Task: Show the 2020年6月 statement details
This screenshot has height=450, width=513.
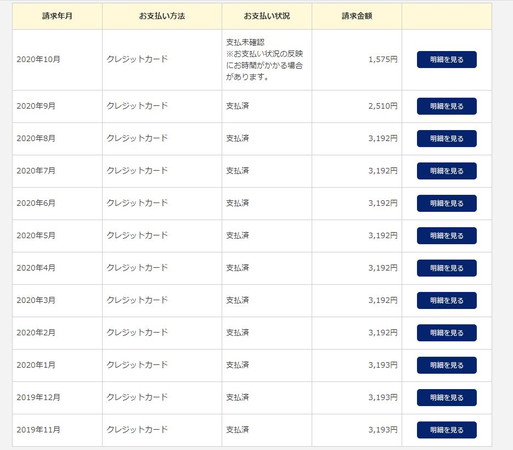Action: coord(447,203)
